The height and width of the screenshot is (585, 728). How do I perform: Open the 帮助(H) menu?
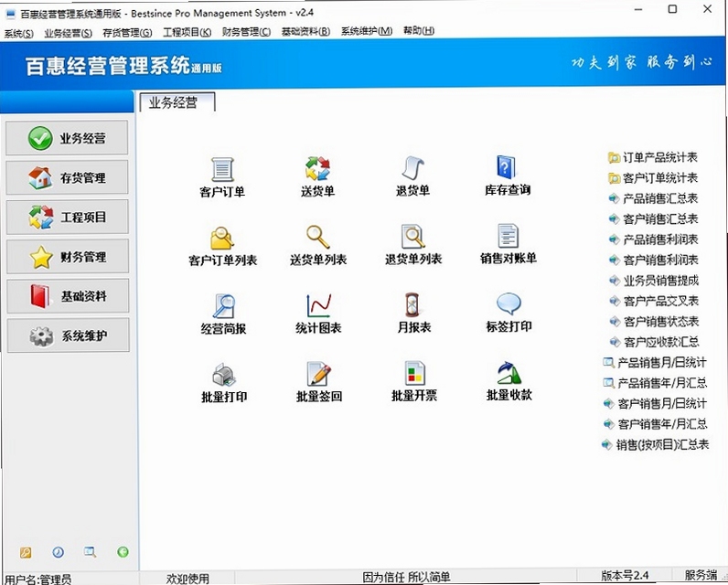[x=418, y=30]
